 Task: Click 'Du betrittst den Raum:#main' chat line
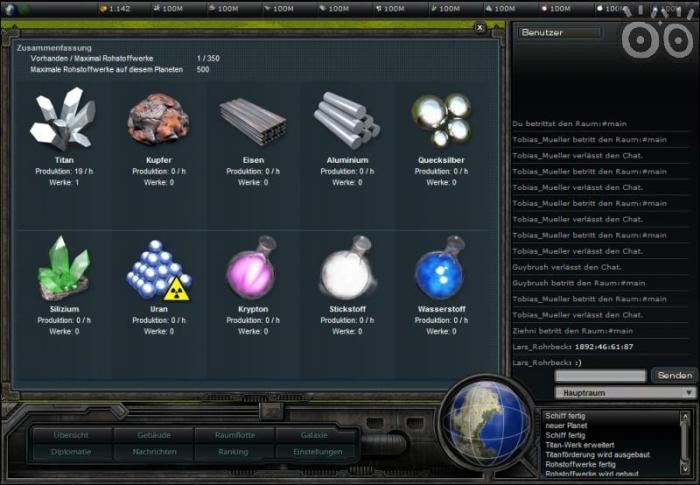pos(570,124)
